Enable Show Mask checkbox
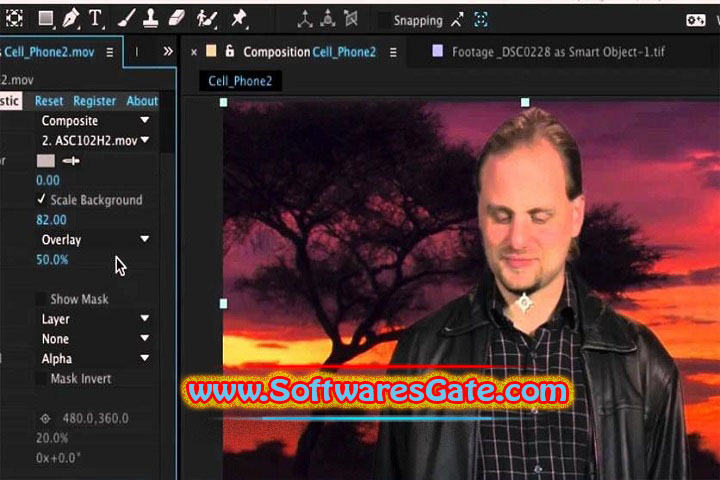This screenshot has height=480, width=720. tap(41, 299)
